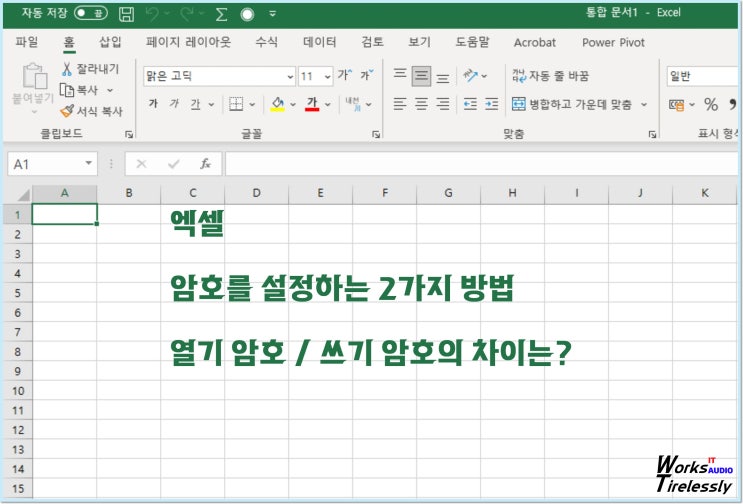Toggle Underline formatting

tap(195, 104)
